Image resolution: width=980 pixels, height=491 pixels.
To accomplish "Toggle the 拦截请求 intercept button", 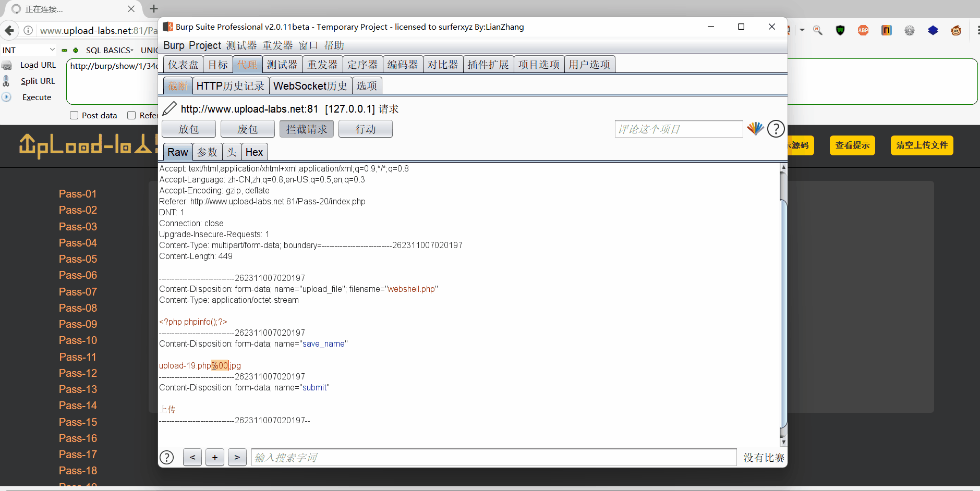I will tap(307, 129).
